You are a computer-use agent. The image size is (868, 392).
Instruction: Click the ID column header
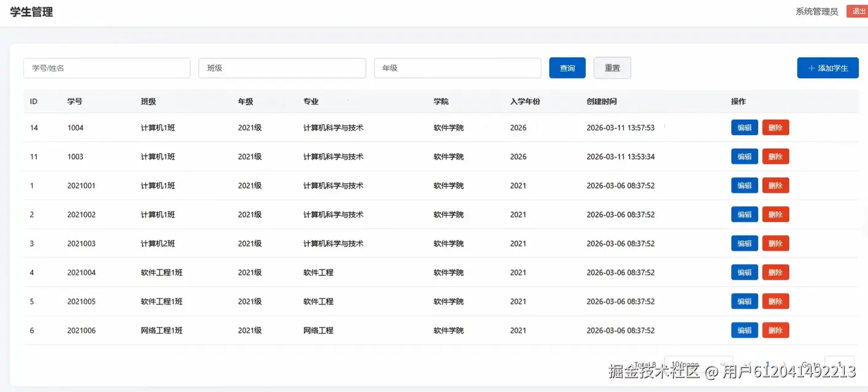click(x=34, y=101)
